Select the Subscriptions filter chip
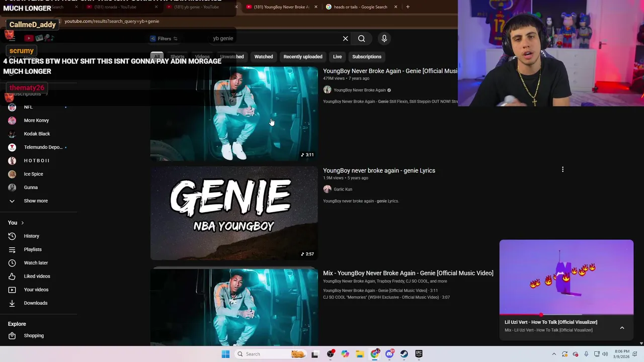644x362 pixels. tap(367, 57)
